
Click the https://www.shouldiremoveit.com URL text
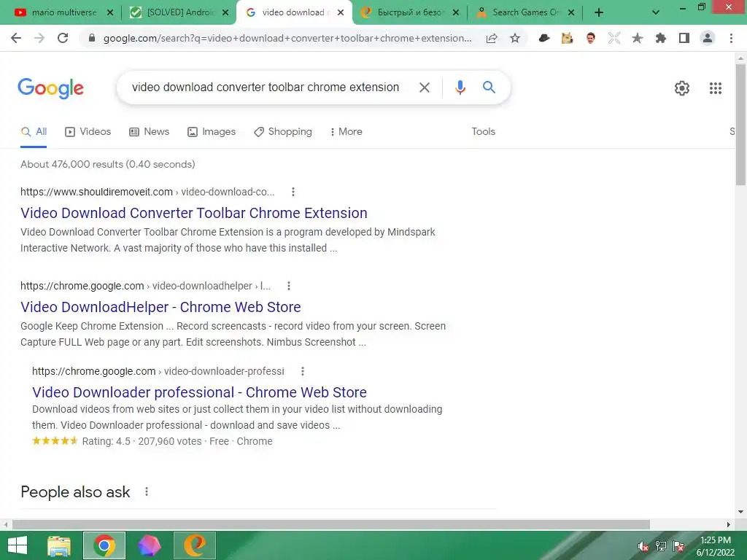(96, 192)
